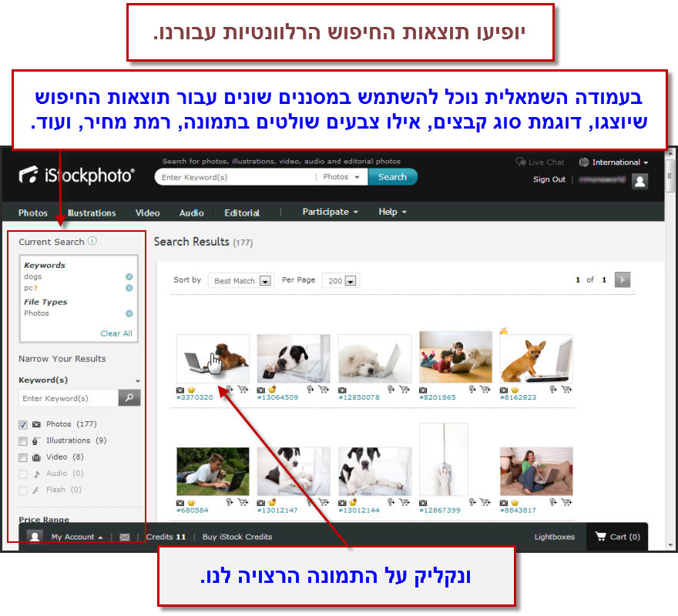Open the thumbnail of image #8162823
This screenshot has height=616, width=678.
click(x=535, y=360)
